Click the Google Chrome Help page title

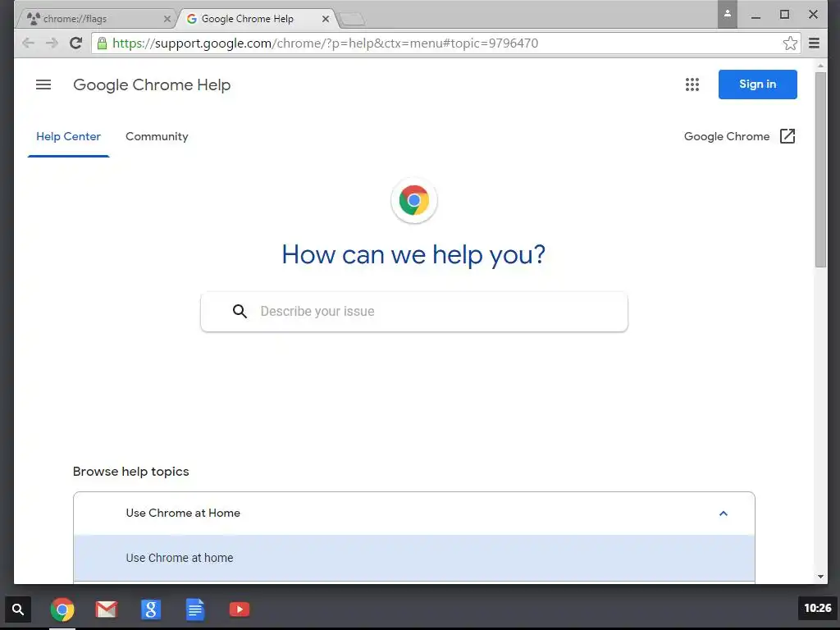tap(152, 84)
